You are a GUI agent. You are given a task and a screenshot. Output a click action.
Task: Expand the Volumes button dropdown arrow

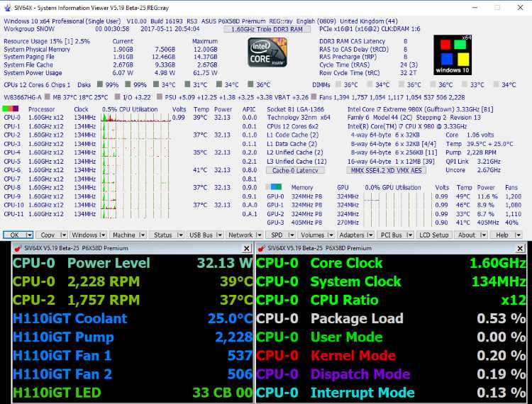[331, 235]
